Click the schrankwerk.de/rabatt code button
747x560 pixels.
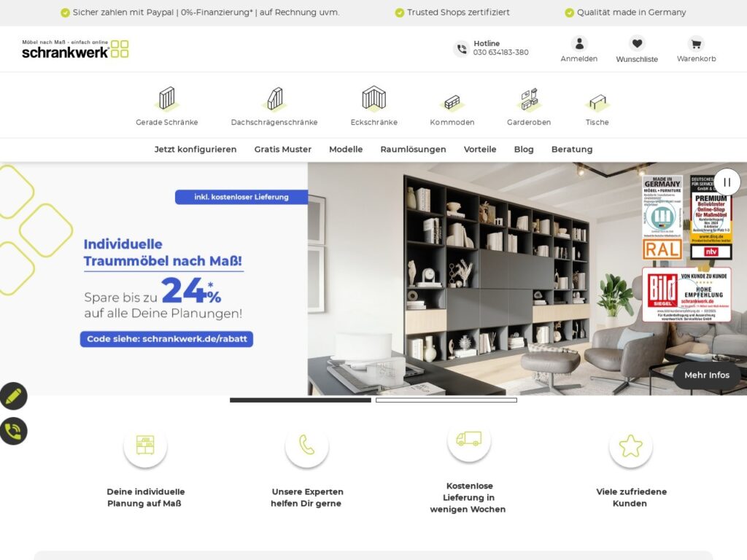coord(166,339)
